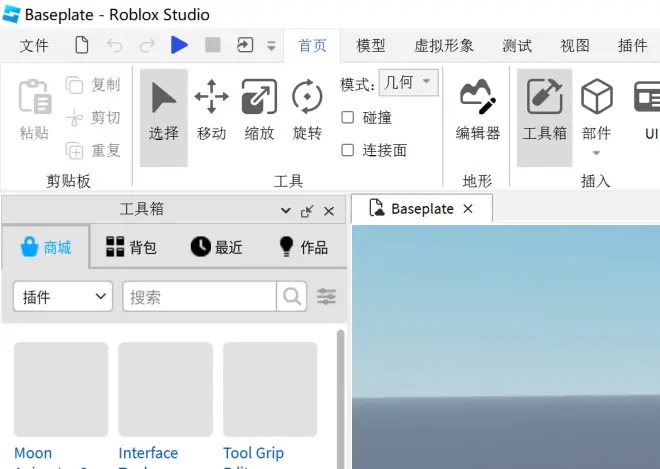Switch to the 测试 test tab
The width and height of the screenshot is (660, 469).
point(517,45)
